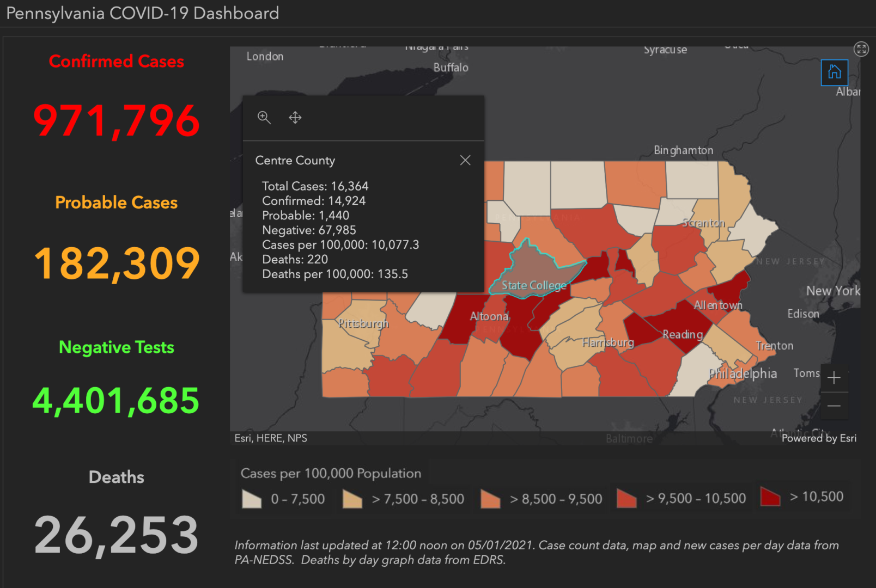The height and width of the screenshot is (588, 876).
Task: Click the State College map label
Action: point(534,285)
